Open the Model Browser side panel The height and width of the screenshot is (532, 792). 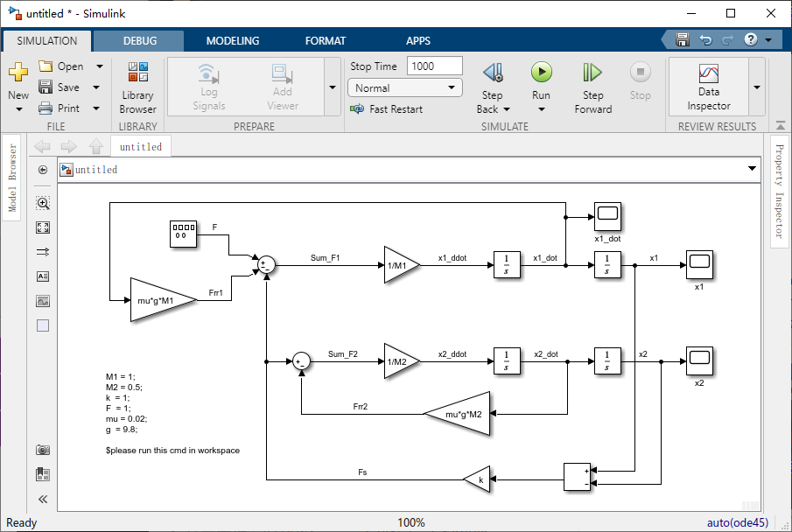tap(12, 178)
